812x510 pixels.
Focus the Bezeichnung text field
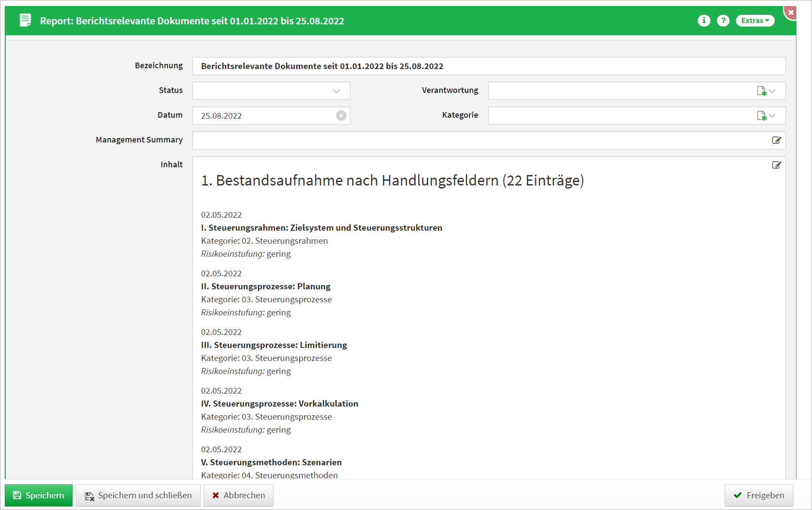[x=489, y=66]
